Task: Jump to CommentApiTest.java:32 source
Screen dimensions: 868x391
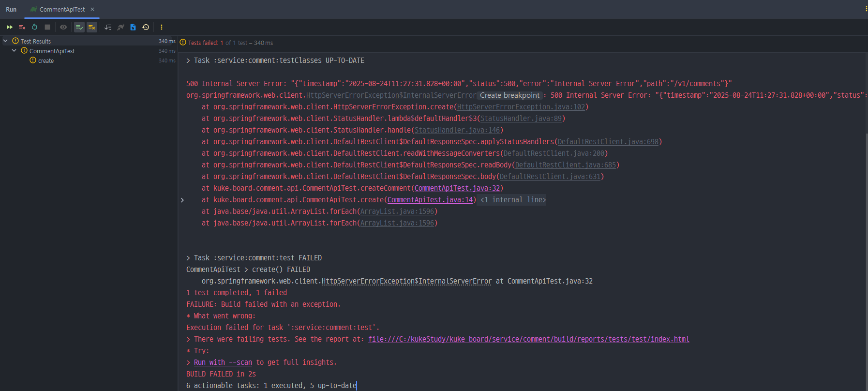Action: (x=457, y=188)
